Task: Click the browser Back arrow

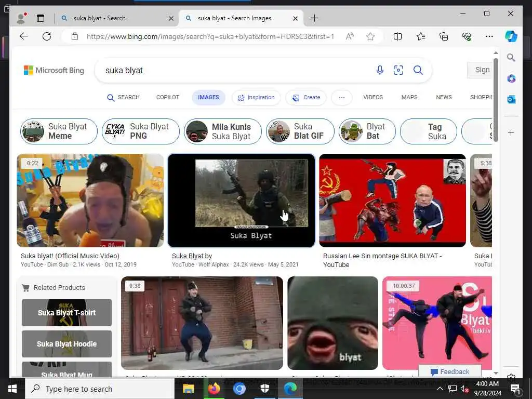Action: [x=24, y=36]
